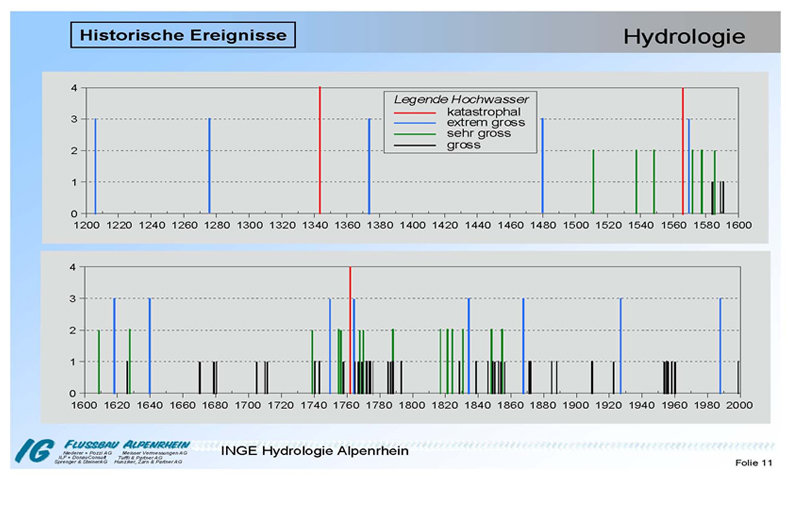Click the INGE Hydrologie Alpenrhein footer text
The image size is (788, 514).
click(x=314, y=451)
